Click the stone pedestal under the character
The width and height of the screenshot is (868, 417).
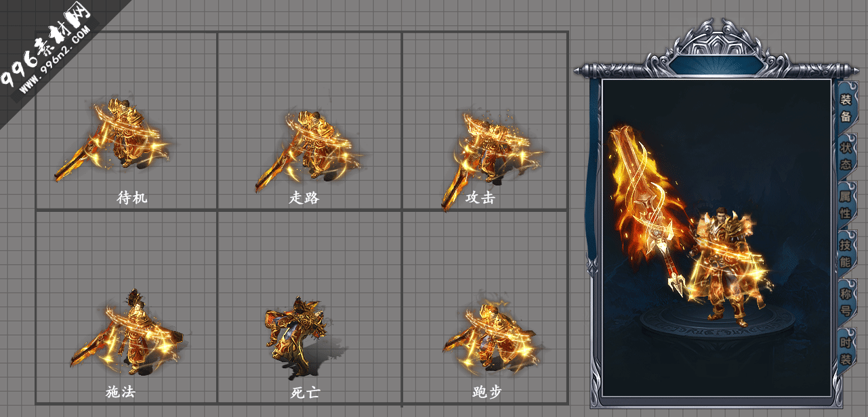point(718,324)
